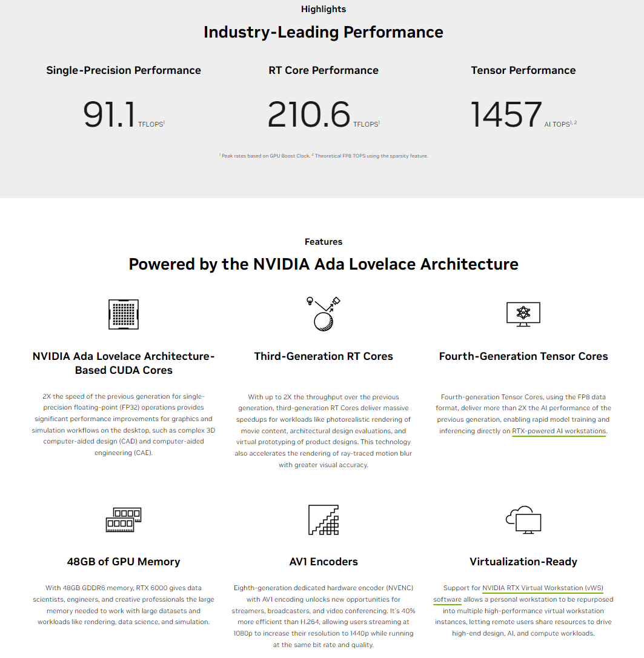Click the Peak rates footnote text
Image resolution: width=644 pixels, height=658 pixels.
324,156
